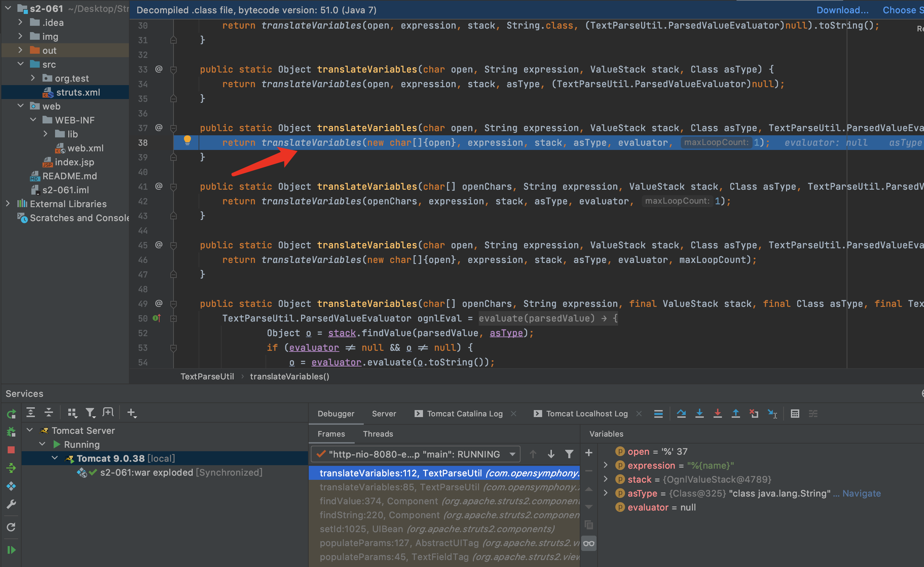Collapse the Running node in Services

(43, 444)
